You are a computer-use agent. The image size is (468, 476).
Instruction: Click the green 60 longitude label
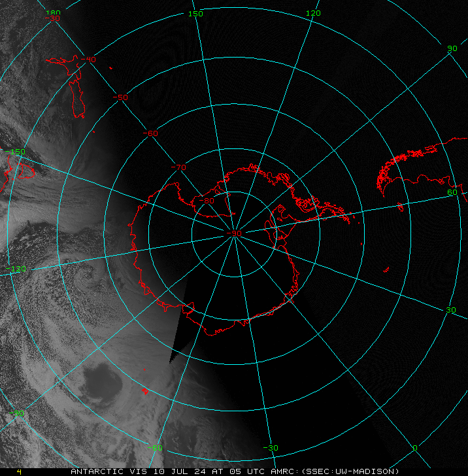[x=452, y=192]
